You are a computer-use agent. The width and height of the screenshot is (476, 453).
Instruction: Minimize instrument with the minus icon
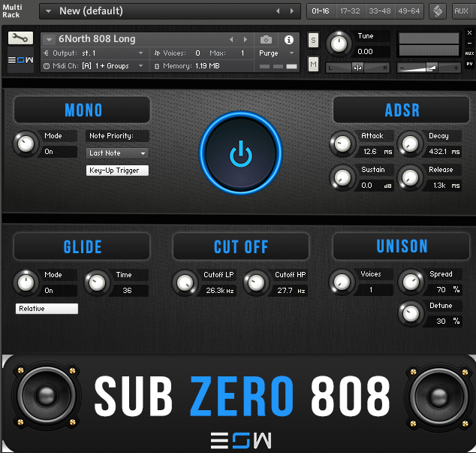469,43
